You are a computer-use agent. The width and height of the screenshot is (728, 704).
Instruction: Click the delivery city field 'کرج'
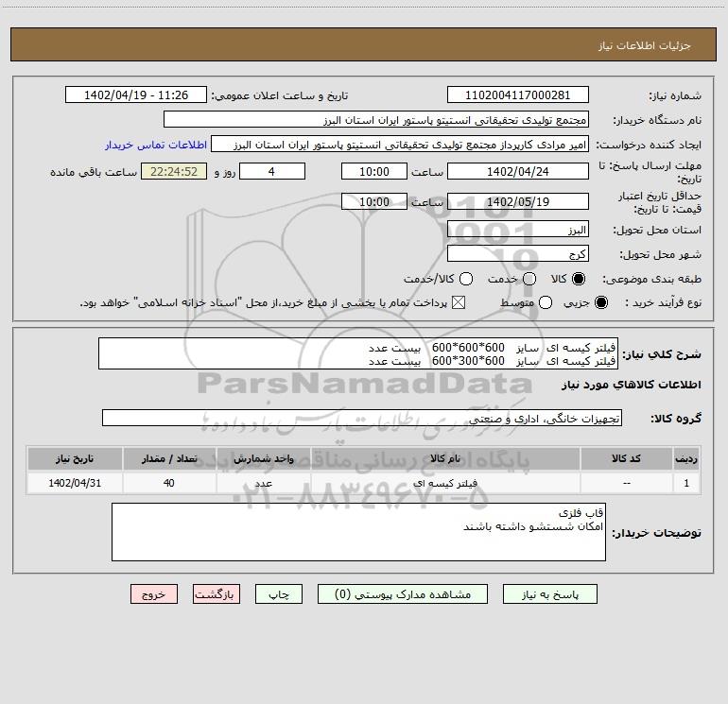pyautogui.click(x=518, y=254)
